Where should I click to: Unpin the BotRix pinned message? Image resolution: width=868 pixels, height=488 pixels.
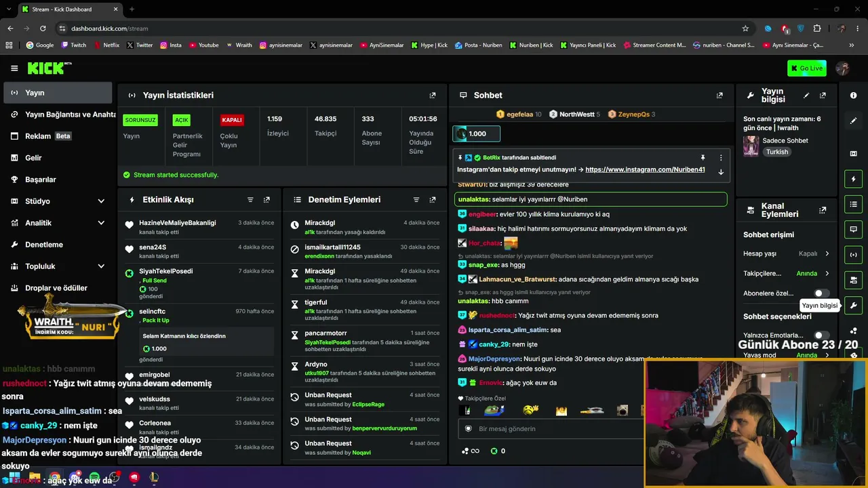coord(703,157)
